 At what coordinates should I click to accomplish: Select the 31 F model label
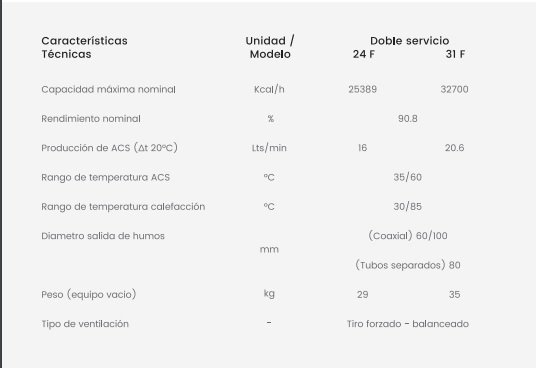click(455, 54)
